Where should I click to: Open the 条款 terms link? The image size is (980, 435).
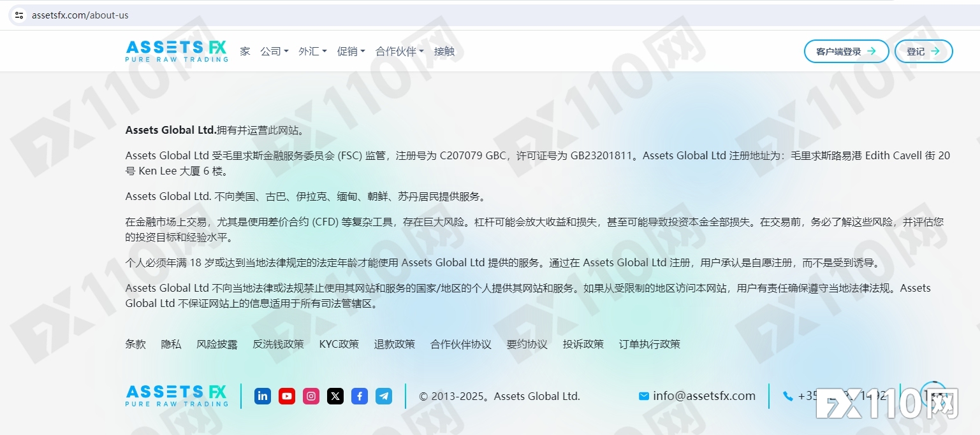point(136,344)
